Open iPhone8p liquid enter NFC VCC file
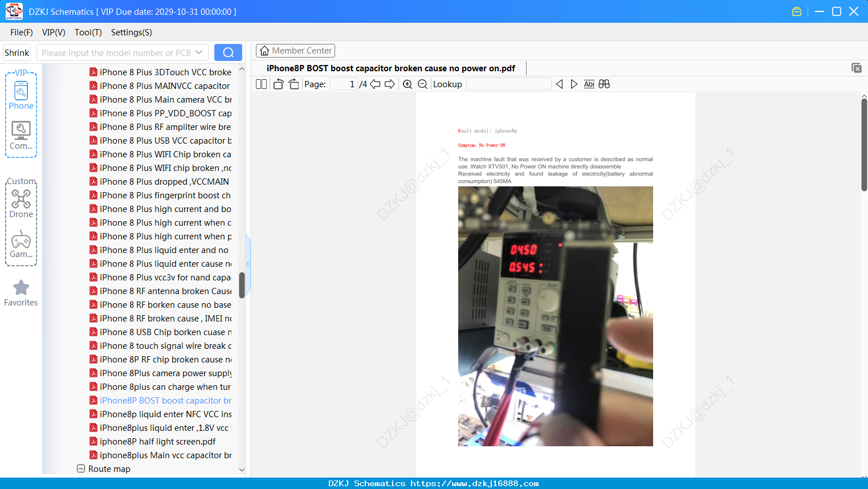Screen dimensions: 868x489 point(166,414)
